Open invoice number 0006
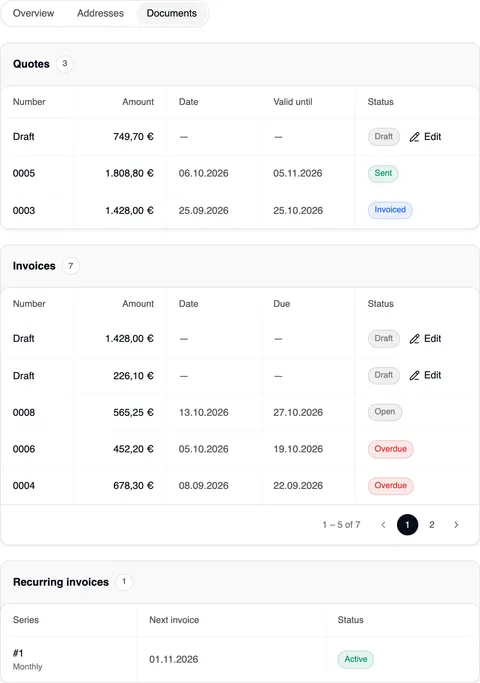480x683 pixels. click(24, 449)
